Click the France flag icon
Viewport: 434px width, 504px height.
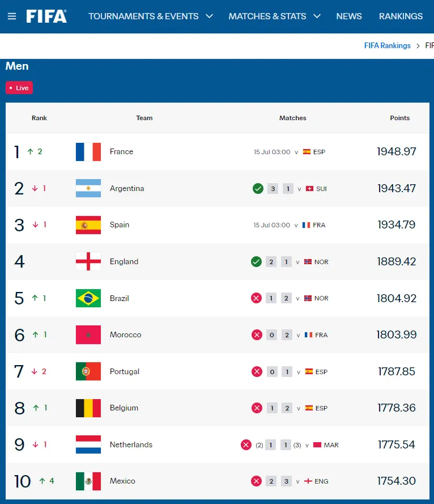click(x=88, y=152)
